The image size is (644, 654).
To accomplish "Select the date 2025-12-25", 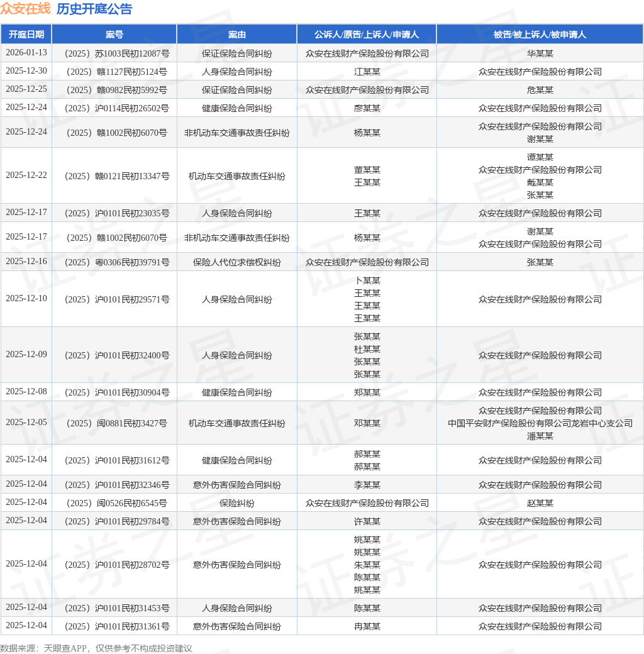I will click(x=26, y=89).
